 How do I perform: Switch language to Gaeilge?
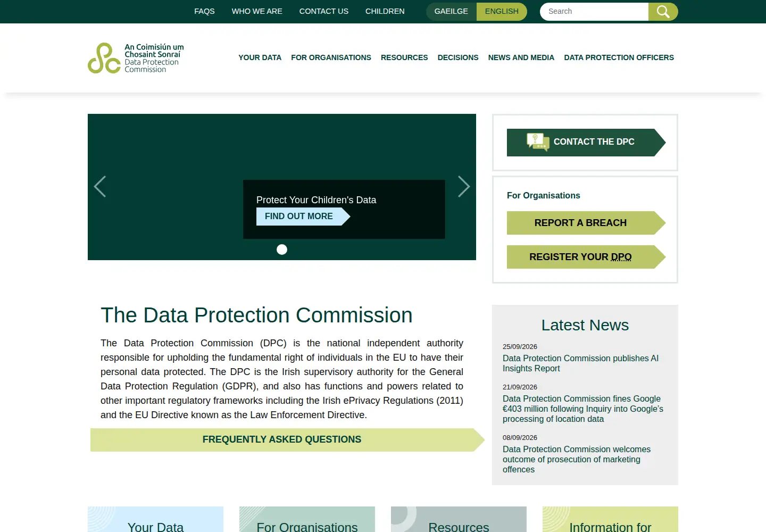[451, 12]
